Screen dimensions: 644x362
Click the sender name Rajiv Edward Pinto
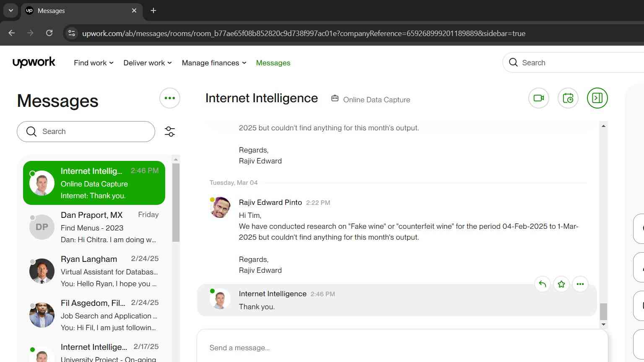(x=270, y=202)
